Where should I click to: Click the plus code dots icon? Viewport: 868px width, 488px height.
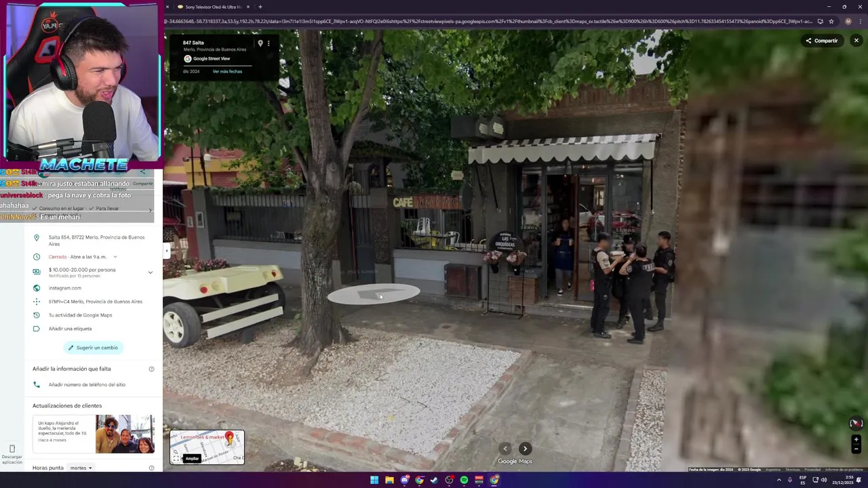(37, 302)
